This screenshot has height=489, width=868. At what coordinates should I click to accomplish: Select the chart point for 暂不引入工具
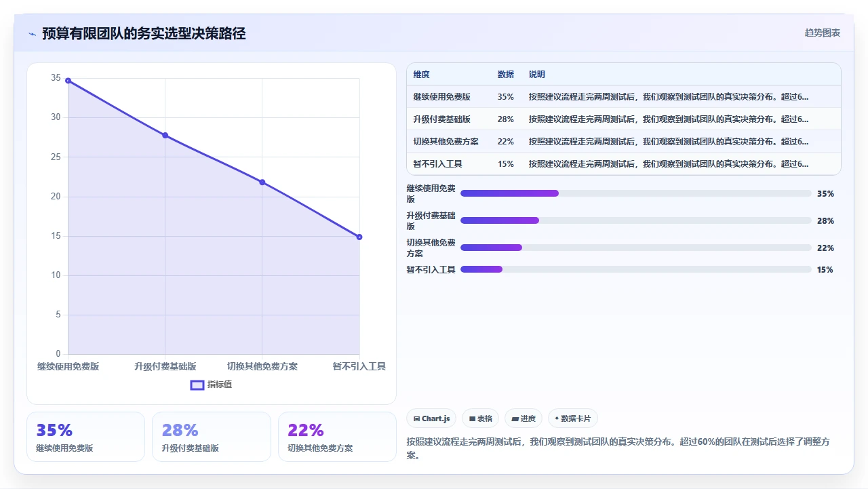pos(359,237)
